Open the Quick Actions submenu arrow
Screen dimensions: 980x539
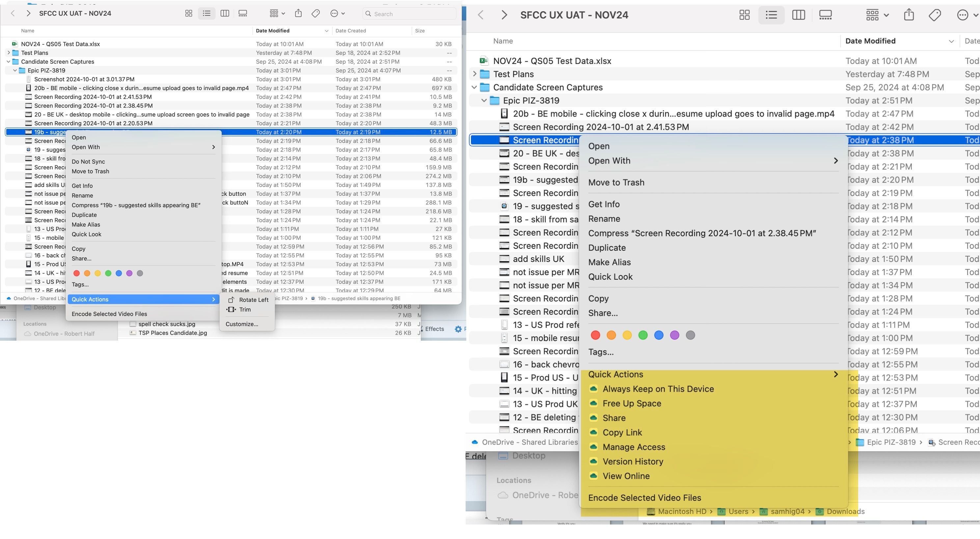213,299
